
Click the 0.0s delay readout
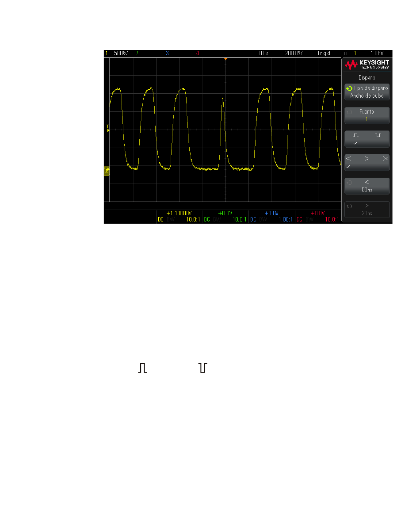click(263, 53)
